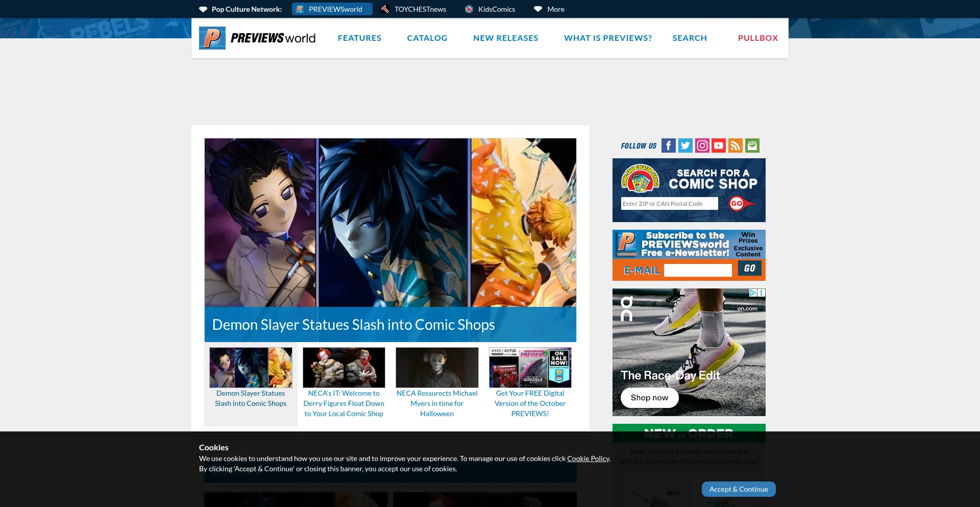Click the green newsletter icon

point(752,146)
